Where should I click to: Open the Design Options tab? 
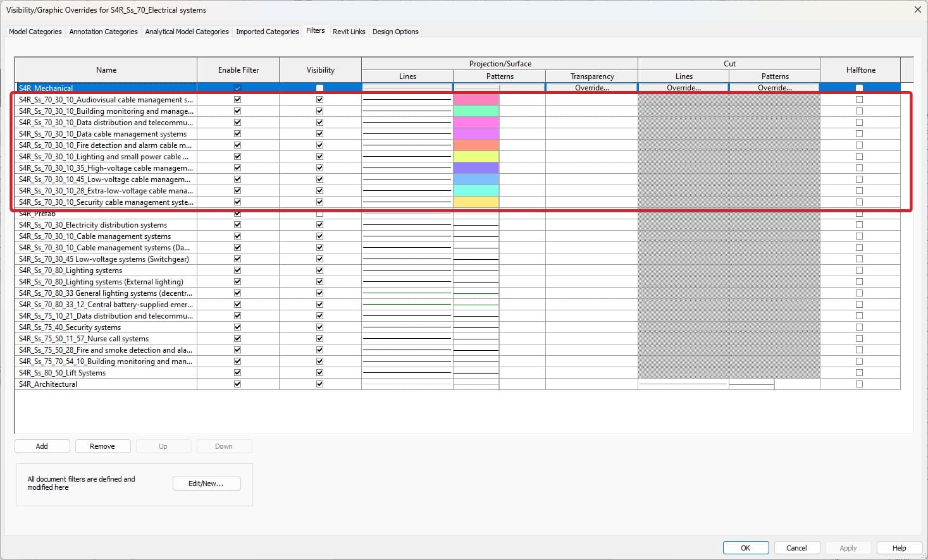pyautogui.click(x=395, y=32)
